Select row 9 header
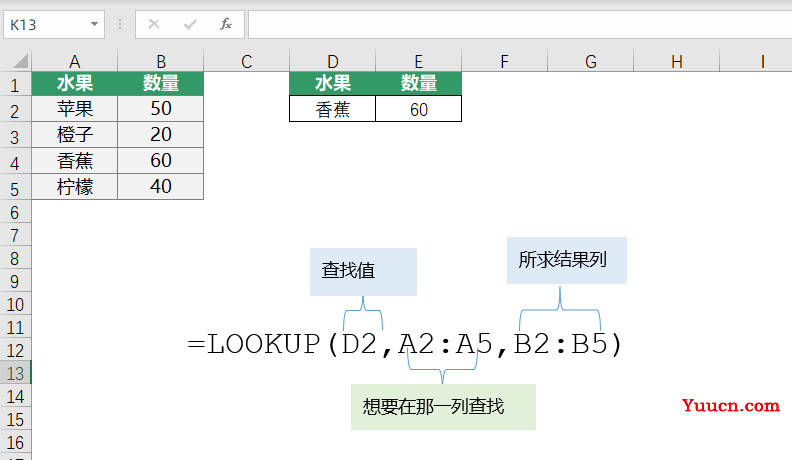Image resolution: width=792 pixels, height=460 pixels. tap(15, 281)
